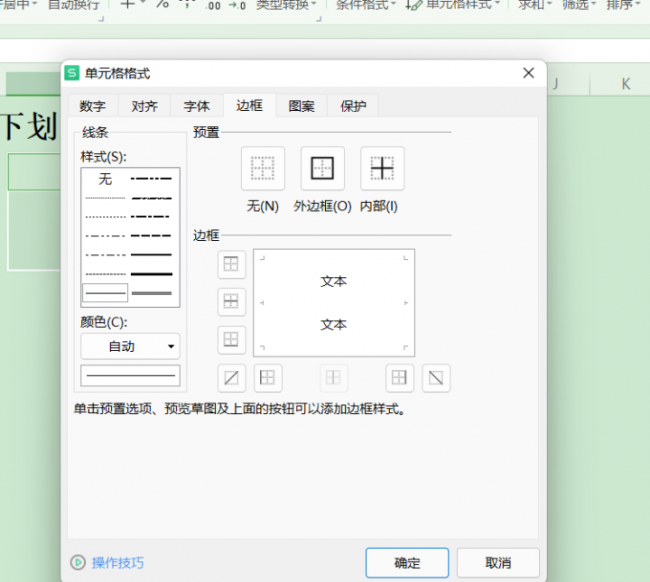
Task: Open 类型转换 dropdown in main toolbar
Action: pos(286,5)
